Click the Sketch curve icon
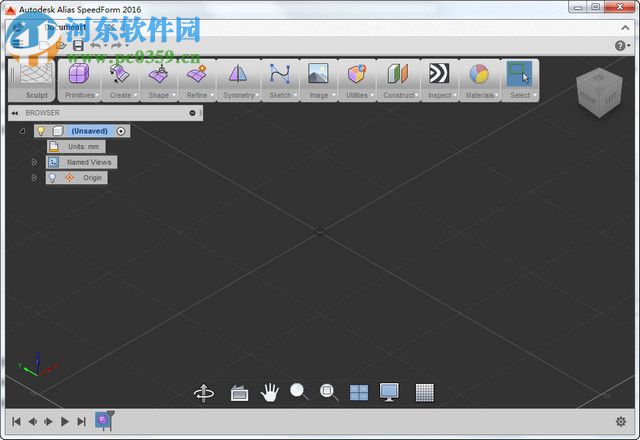The image size is (640, 440). click(280, 75)
